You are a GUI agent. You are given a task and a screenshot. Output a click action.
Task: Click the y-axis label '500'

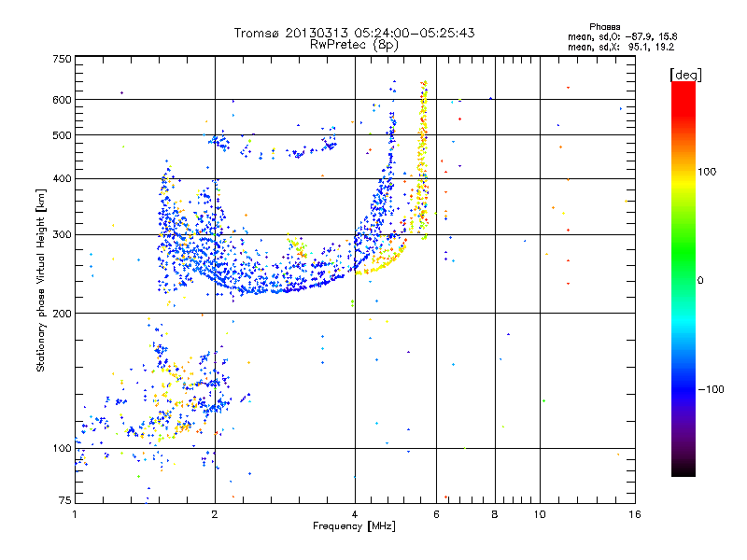pyautogui.click(x=62, y=135)
